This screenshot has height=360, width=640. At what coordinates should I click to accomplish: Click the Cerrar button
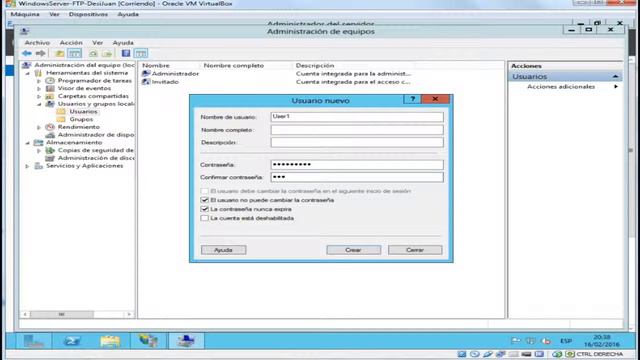tap(415, 250)
